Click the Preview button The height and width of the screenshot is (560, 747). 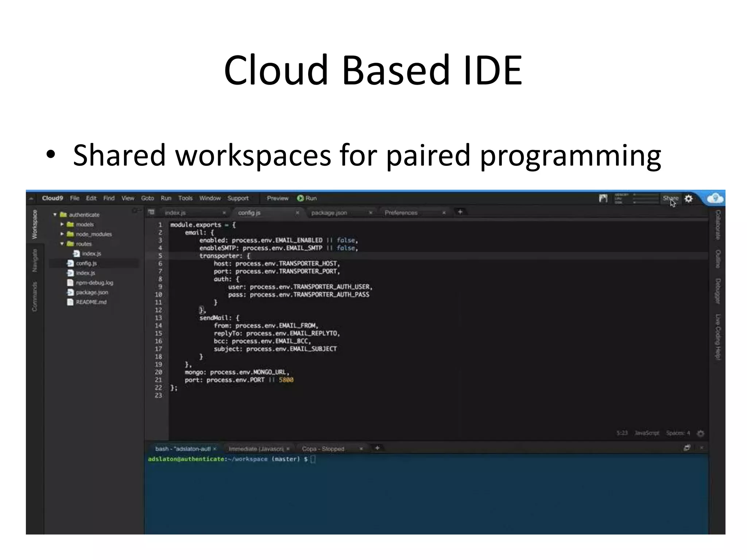(x=278, y=198)
